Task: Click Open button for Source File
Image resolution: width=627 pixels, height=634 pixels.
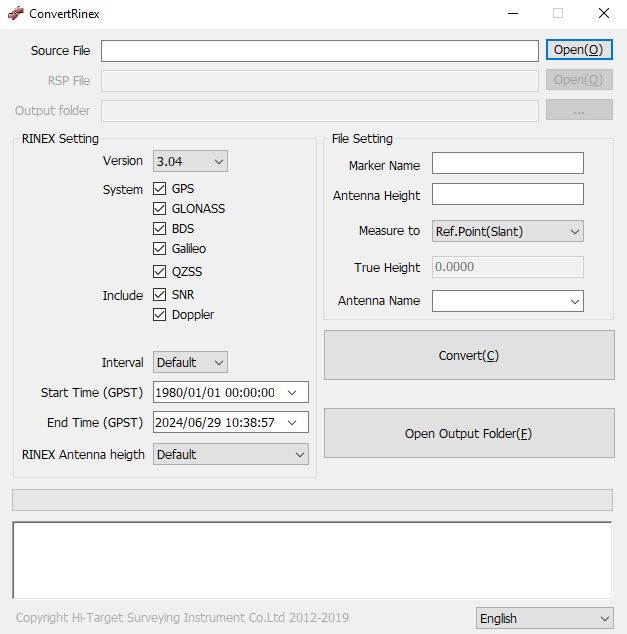Action: pyautogui.click(x=578, y=50)
